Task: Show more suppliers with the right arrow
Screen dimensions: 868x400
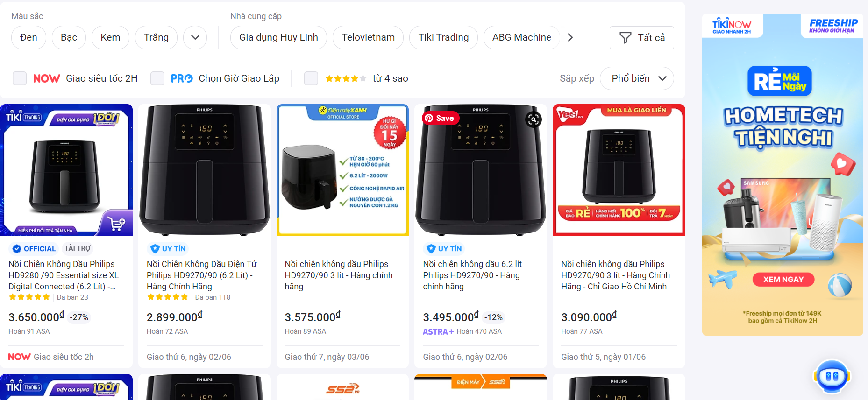Action: click(x=570, y=37)
